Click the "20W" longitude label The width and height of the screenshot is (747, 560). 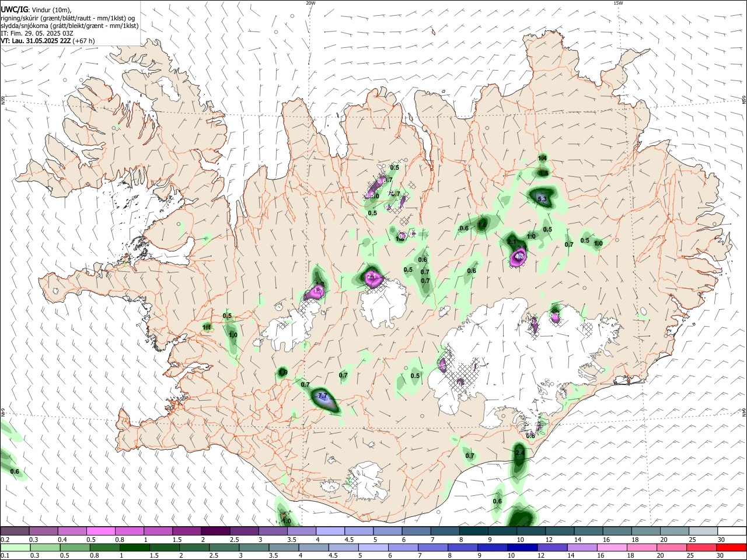click(x=310, y=3)
